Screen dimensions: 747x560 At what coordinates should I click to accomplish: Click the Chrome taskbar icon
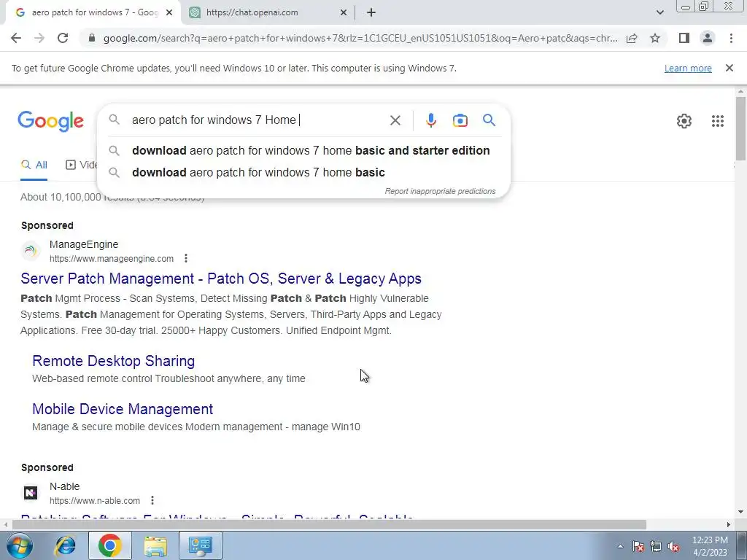click(110, 545)
